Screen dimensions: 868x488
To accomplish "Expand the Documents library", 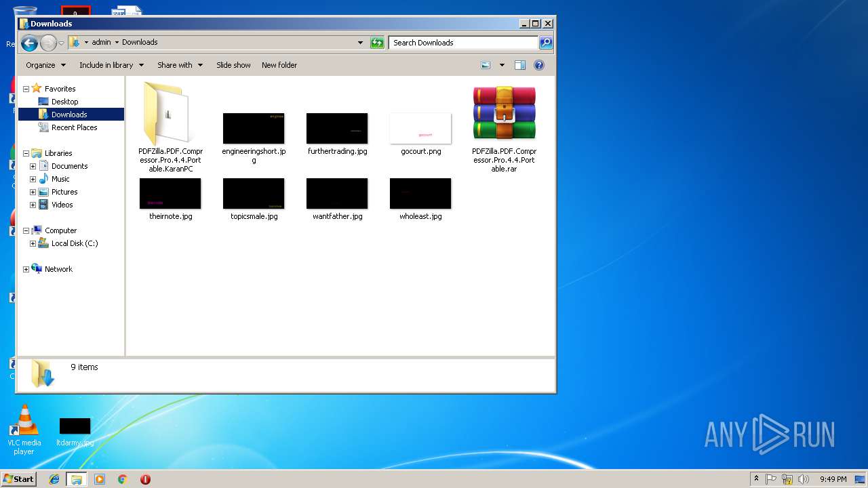I will coord(33,166).
